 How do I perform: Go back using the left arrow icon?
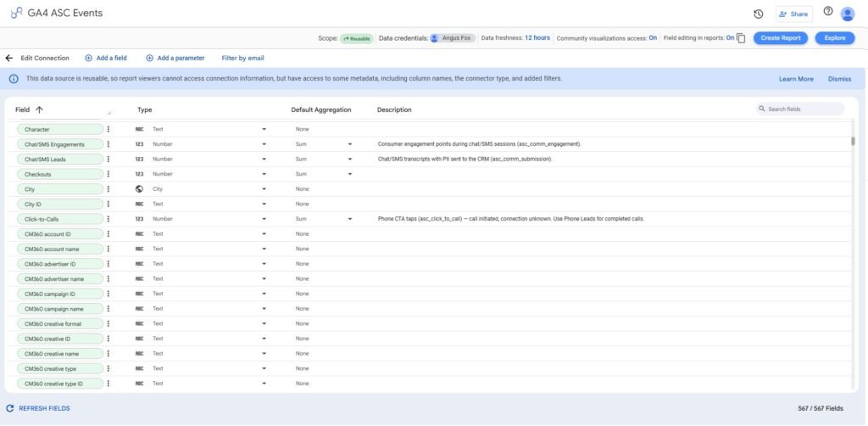(8, 58)
